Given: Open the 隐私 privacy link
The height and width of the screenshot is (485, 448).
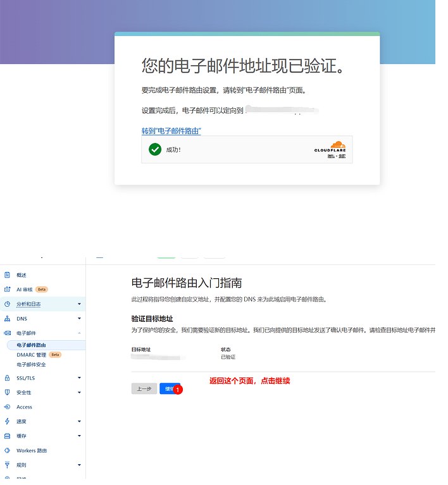Looking at the screenshot, I should click(332, 156).
